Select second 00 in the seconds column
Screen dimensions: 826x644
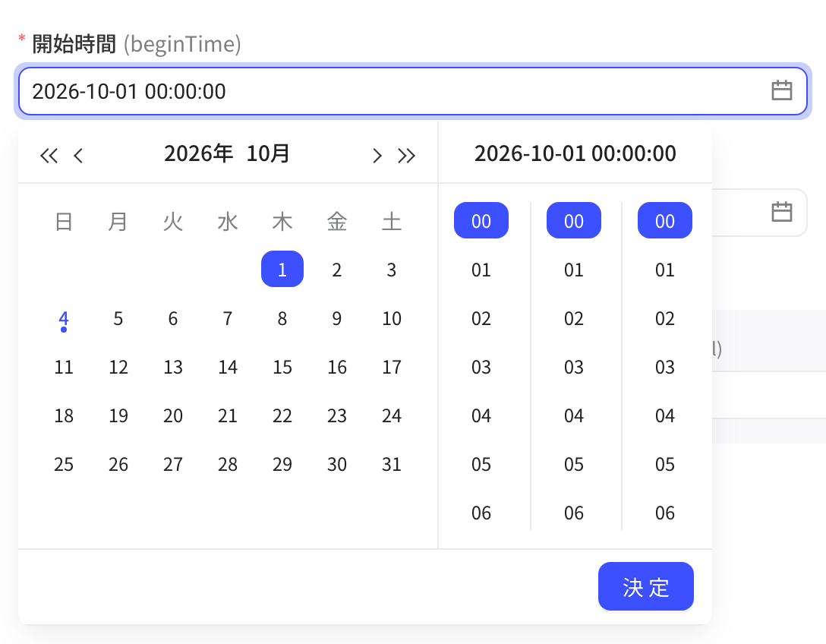(665, 220)
